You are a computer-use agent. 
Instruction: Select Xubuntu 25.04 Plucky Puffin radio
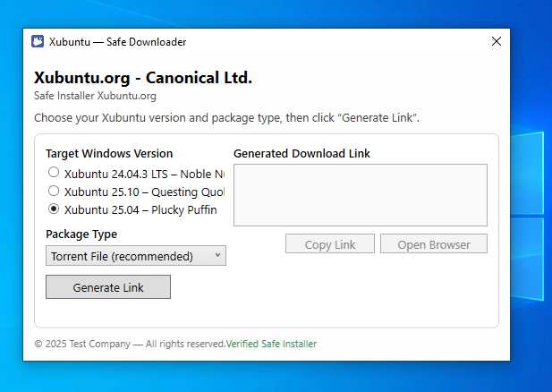[x=55, y=209]
